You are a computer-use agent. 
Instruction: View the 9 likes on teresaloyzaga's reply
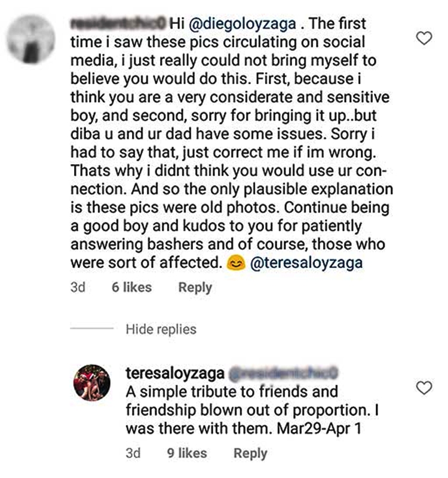pos(186,454)
